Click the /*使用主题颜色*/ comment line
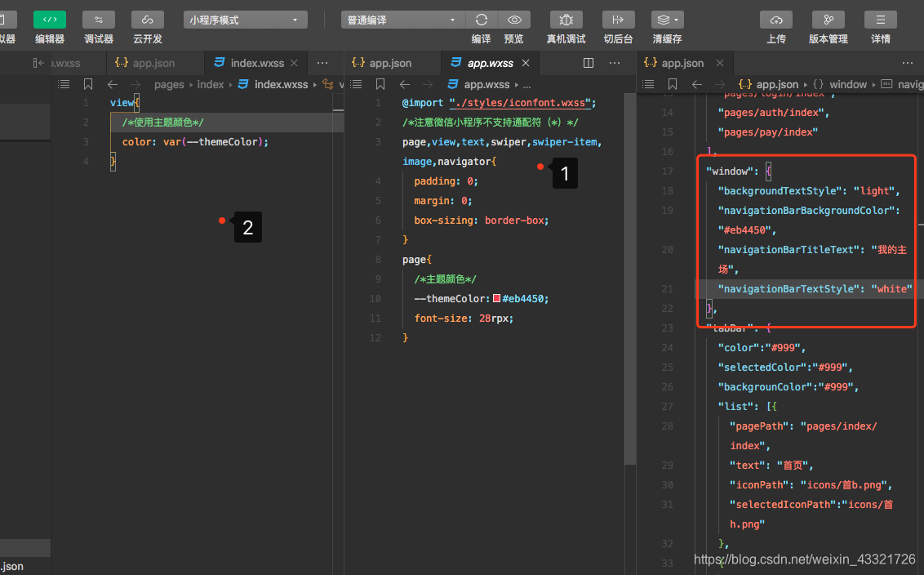This screenshot has width=924, height=575. point(163,123)
